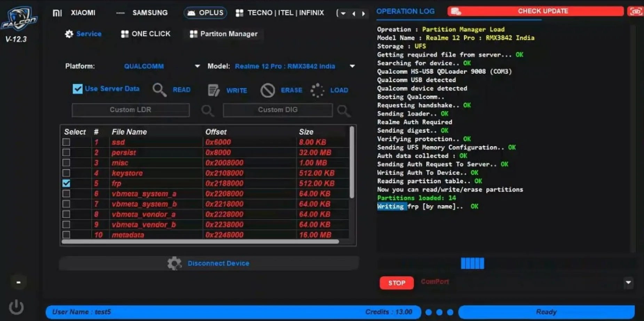Click the File Name column header
644x321 pixels.
coord(129,132)
